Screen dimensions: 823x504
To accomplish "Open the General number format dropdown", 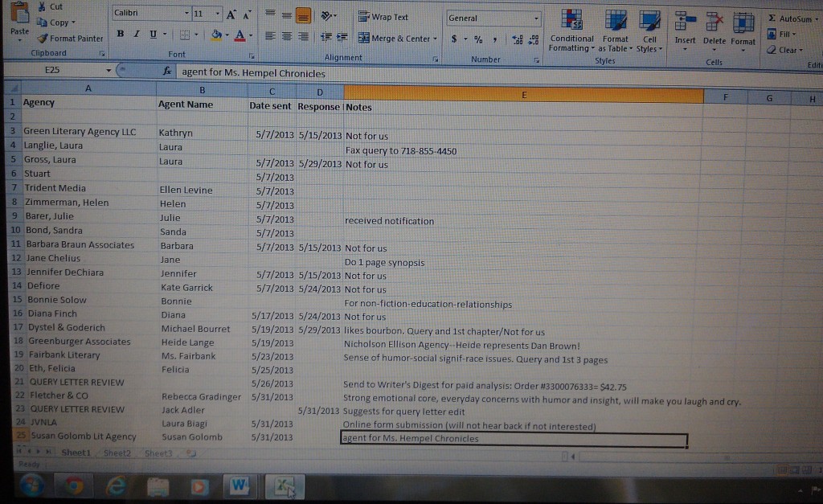I will point(536,18).
